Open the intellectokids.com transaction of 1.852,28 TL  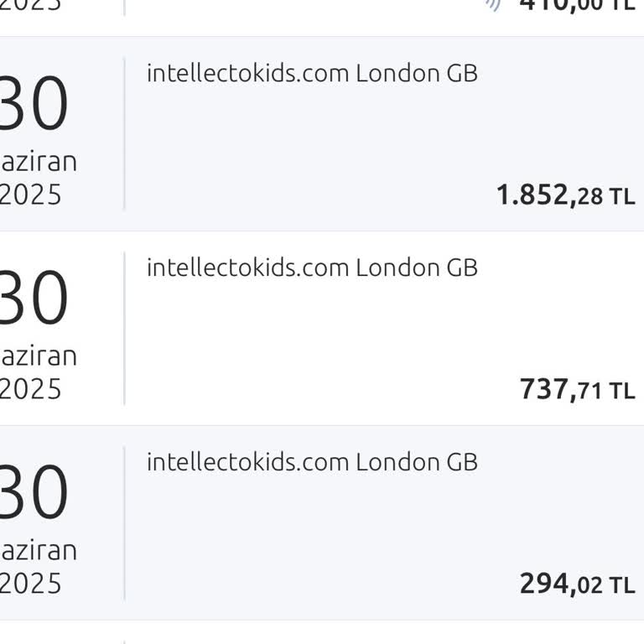[312, 74]
